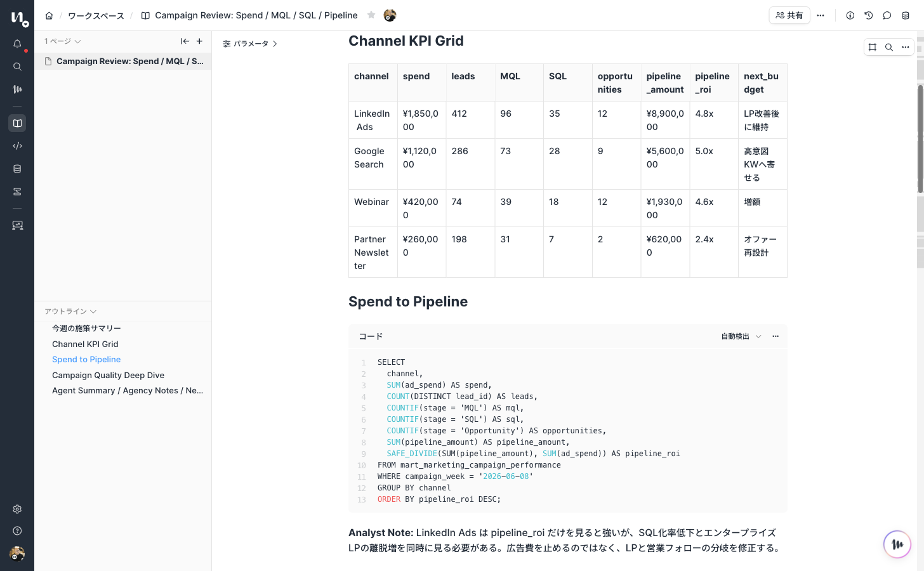Click the ¥1,850,000 spend cell
This screenshot has height=571, width=924.
pos(421,120)
